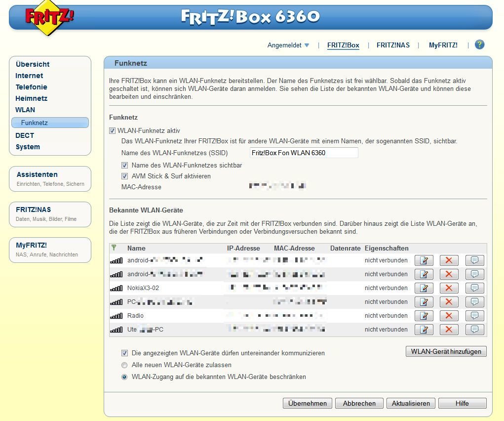Toggle Name des WLAN-Funknetzes sichtbar checkbox

click(124, 166)
